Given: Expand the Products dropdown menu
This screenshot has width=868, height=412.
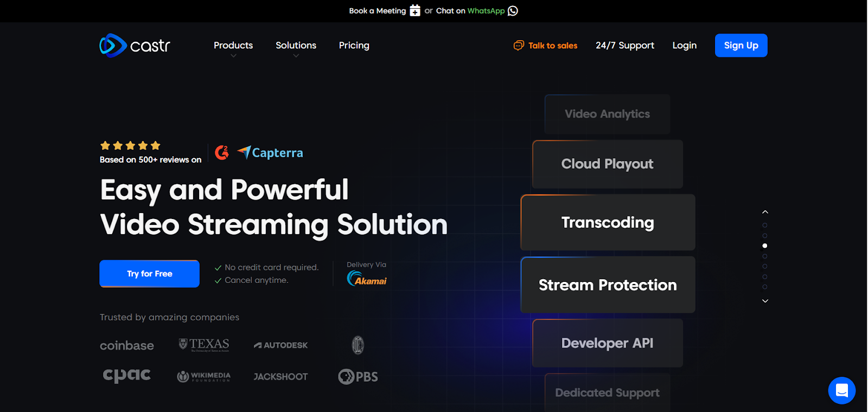Looking at the screenshot, I should click(233, 46).
